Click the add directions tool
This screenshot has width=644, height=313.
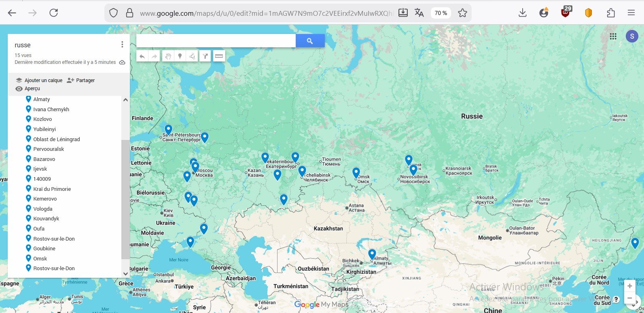205,56
